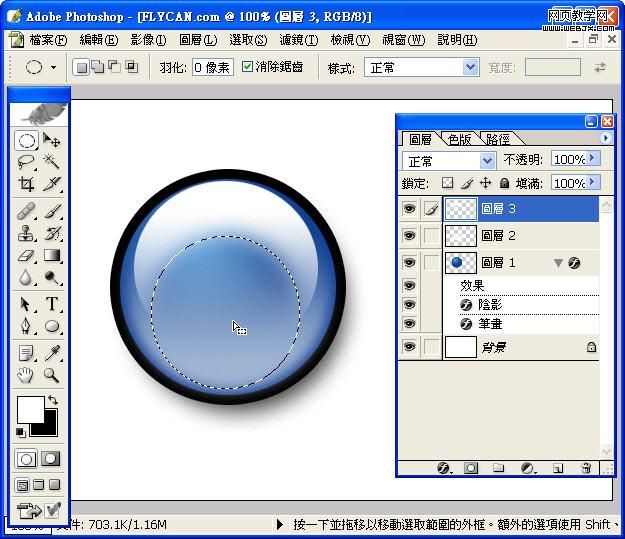
Task: Create a new layer in layers panel
Action: pyautogui.click(x=558, y=467)
